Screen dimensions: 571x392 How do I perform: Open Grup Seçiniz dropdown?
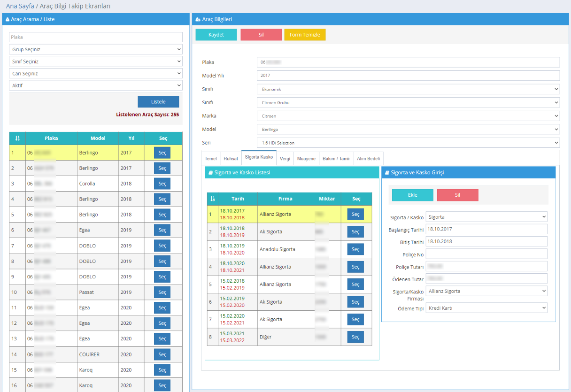[96, 49]
